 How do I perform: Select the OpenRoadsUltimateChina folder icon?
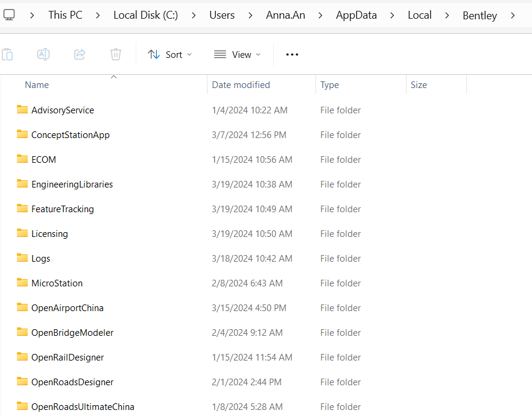[x=22, y=406]
